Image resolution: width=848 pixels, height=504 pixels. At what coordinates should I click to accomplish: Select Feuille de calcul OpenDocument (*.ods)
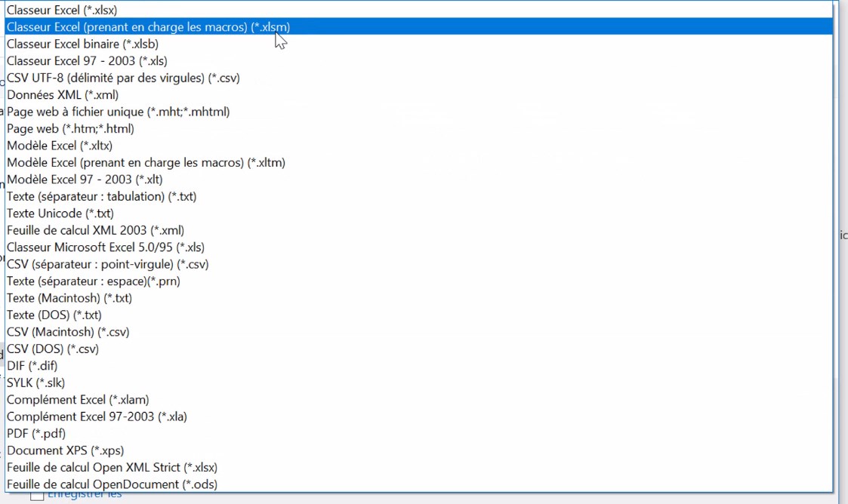tap(112, 484)
